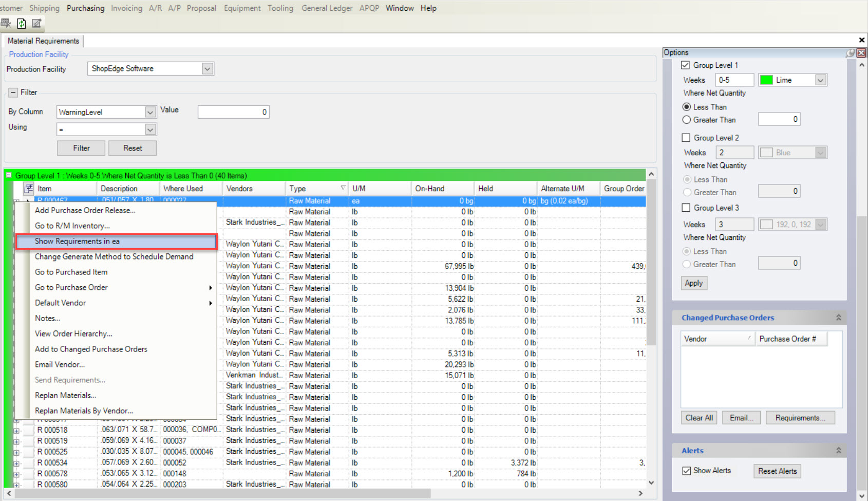Click the Options panel scroll up arrow
Viewport: 868px width, 501px height.
click(x=861, y=65)
